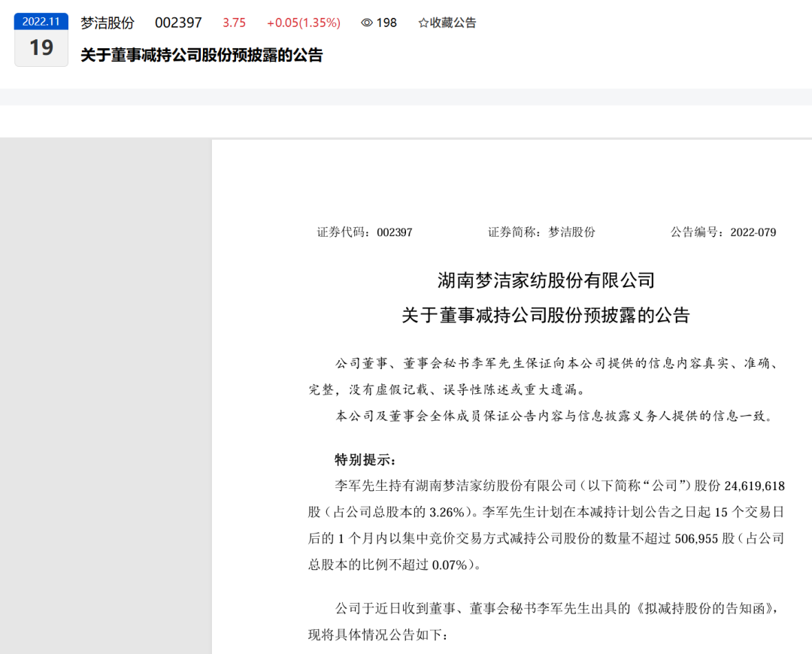The height and width of the screenshot is (654, 812).
Task: Click the document title 湖南梦洁家纺股份有限公司
Action: [x=547, y=280]
